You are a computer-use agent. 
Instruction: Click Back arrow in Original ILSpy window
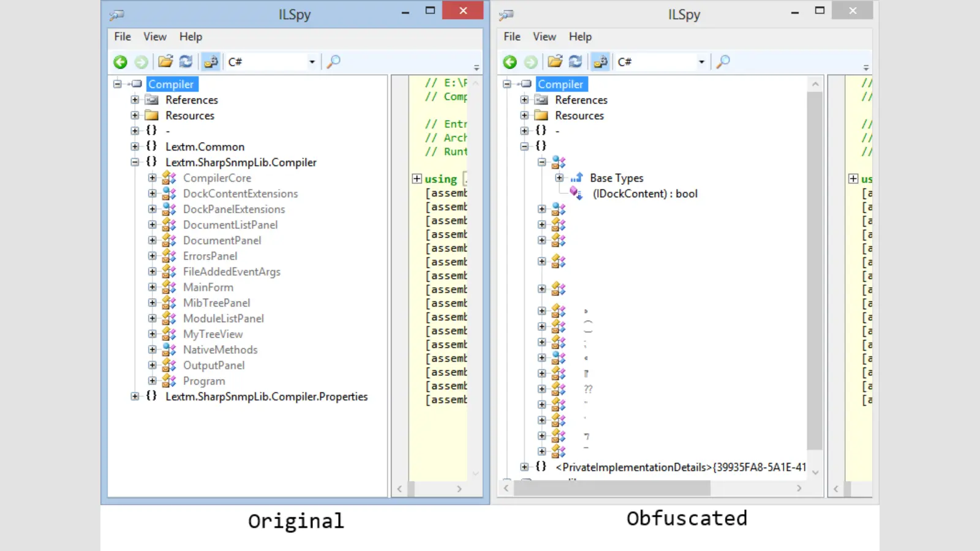pyautogui.click(x=121, y=62)
